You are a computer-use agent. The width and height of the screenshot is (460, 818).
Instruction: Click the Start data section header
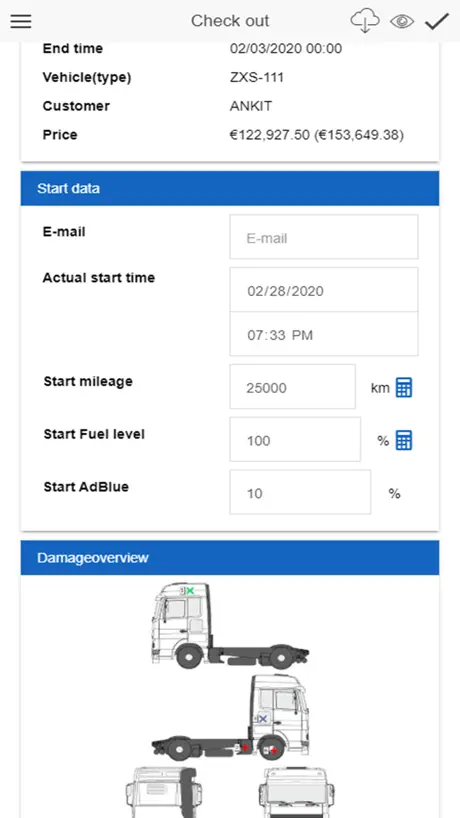coord(230,188)
